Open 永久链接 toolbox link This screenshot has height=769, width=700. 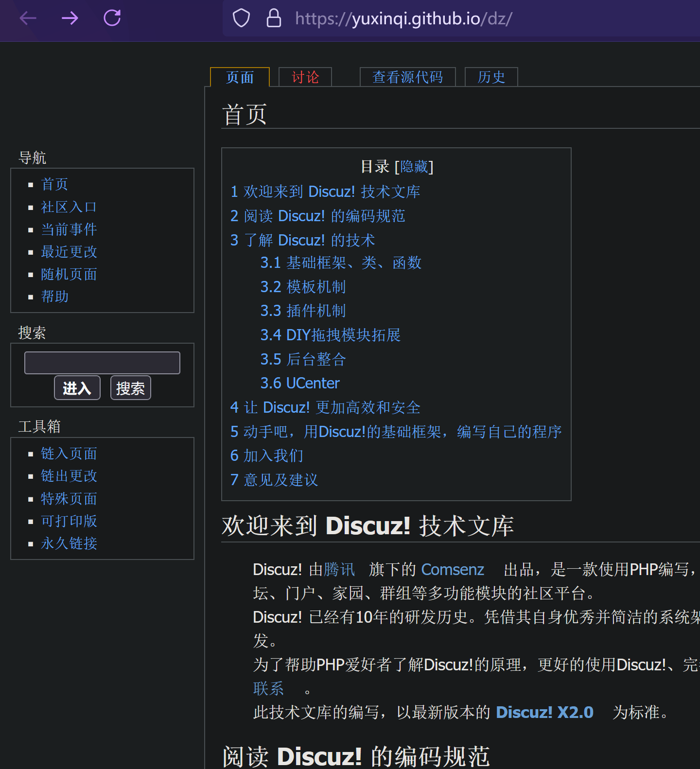tap(69, 543)
